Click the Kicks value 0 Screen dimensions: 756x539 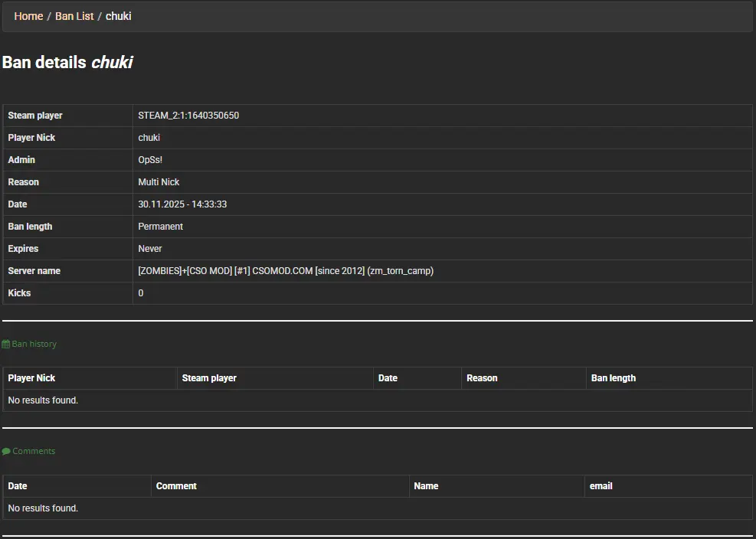(x=141, y=292)
